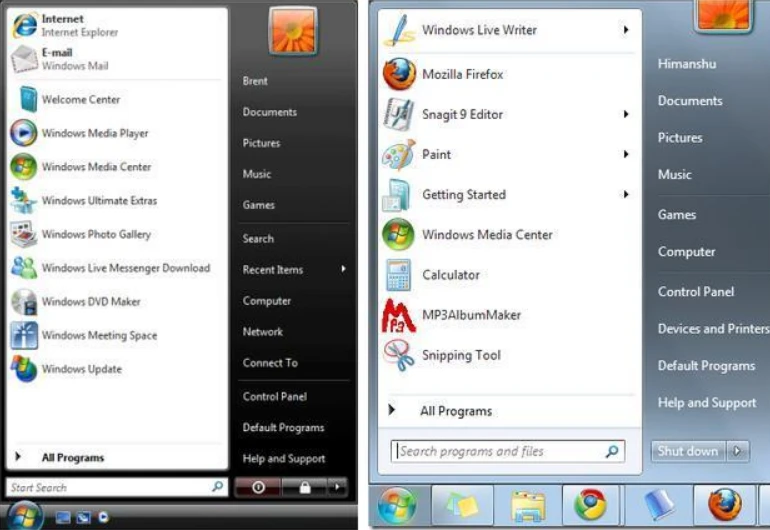Screen dimensions: 770x530
Task: Click the blue book icon on Windows 7 taskbar
Action: (659, 504)
